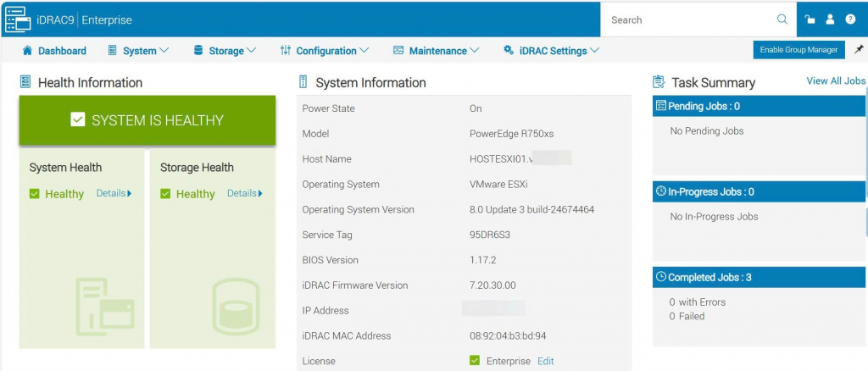Expand the System dropdown menu
868x371 pixels.
point(164,50)
